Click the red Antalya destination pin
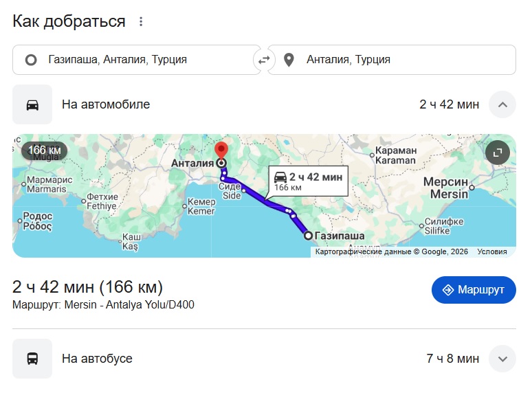 click(221, 150)
